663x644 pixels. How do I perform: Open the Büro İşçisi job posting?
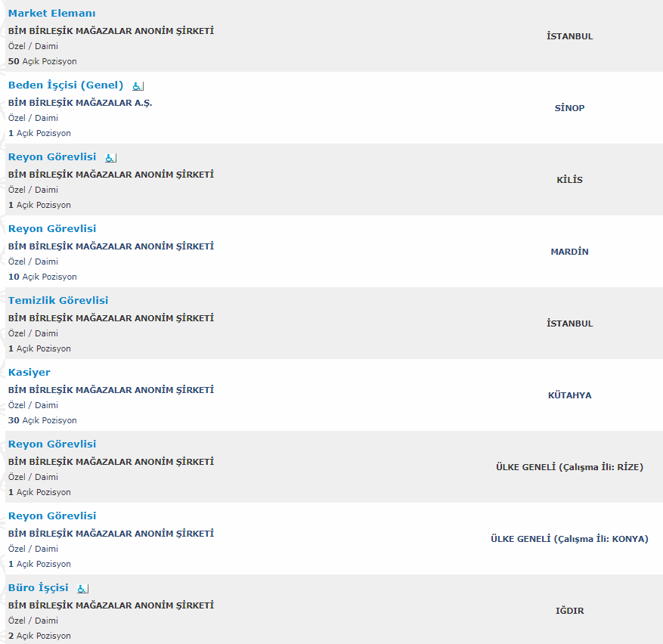[39, 588]
